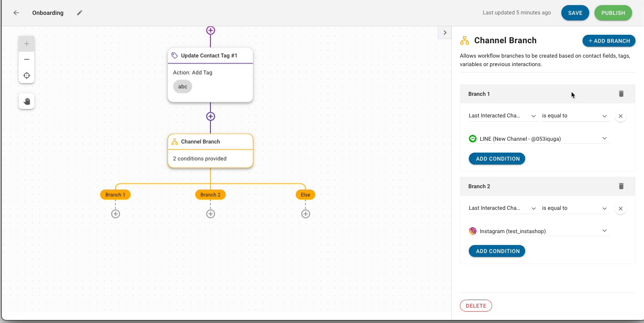Select the Update Contact Tag #1 node
The height and width of the screenshot is (323, 644).
210,56
